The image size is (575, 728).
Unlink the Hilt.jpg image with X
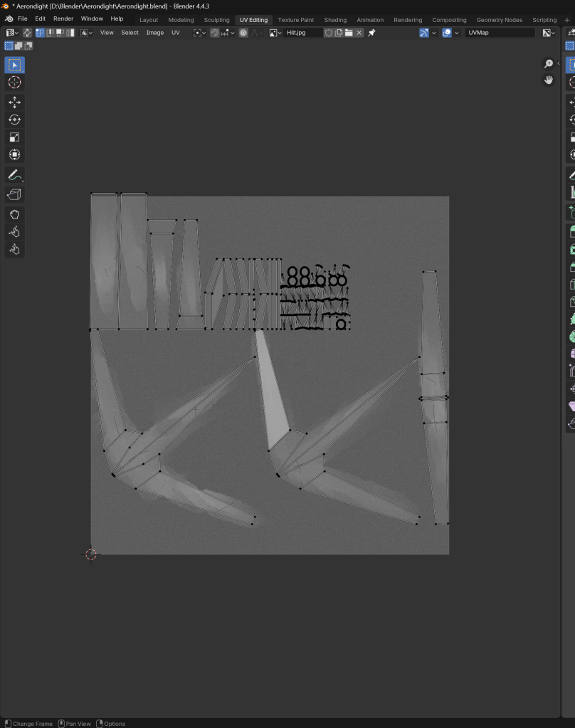click(x=359, y=33)
